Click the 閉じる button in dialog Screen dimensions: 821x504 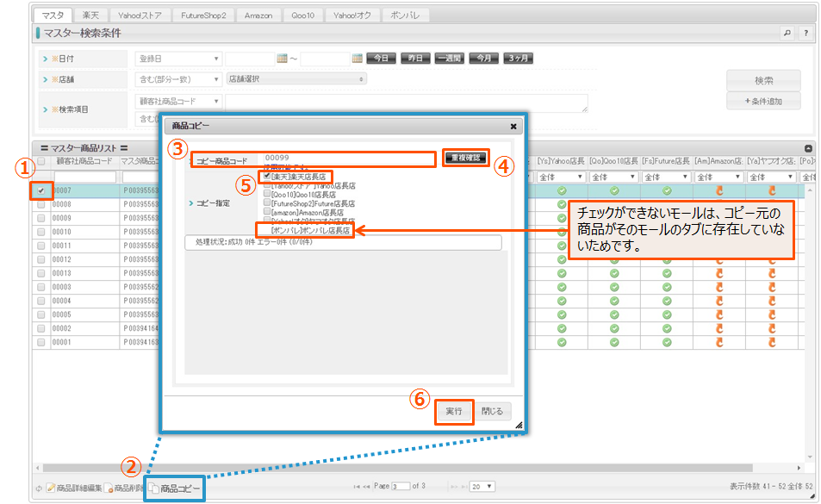(492, 411)
